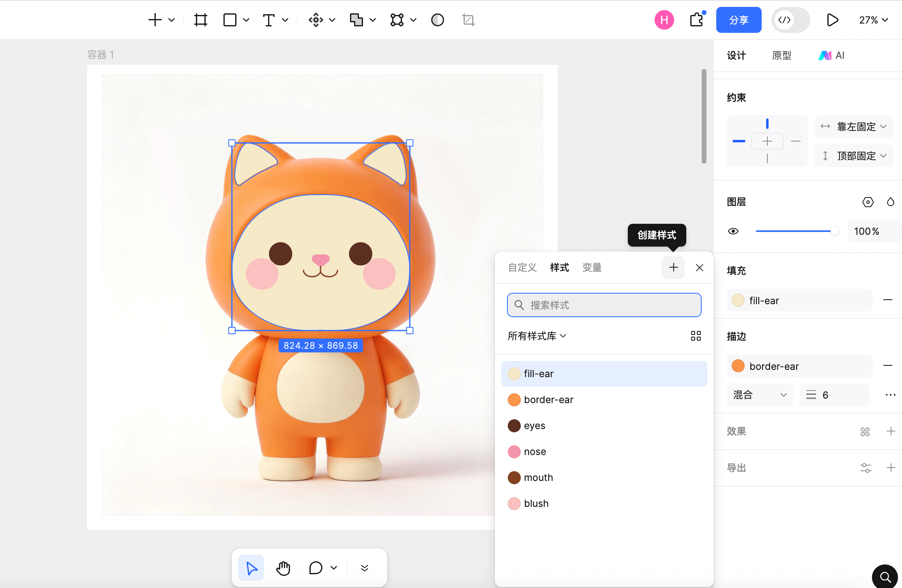Screen dimensions: 902x588
Task: Select the Frame tool in the toolbar
Action: click(x=200, y=20)
